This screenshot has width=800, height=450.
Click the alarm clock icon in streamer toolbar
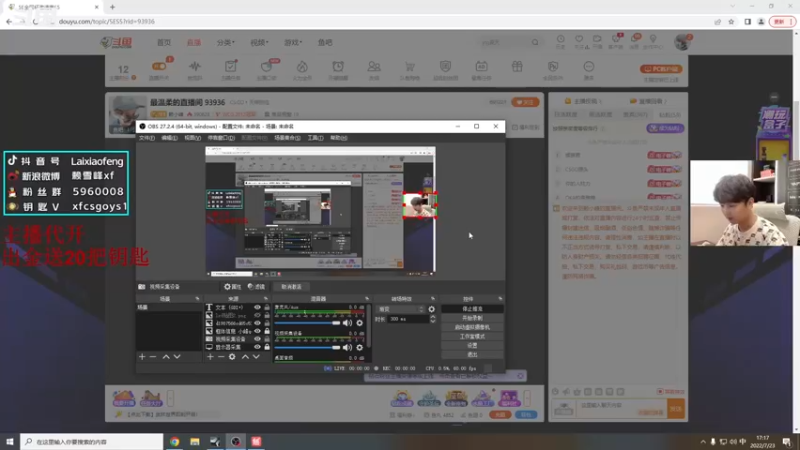(338, 67)
